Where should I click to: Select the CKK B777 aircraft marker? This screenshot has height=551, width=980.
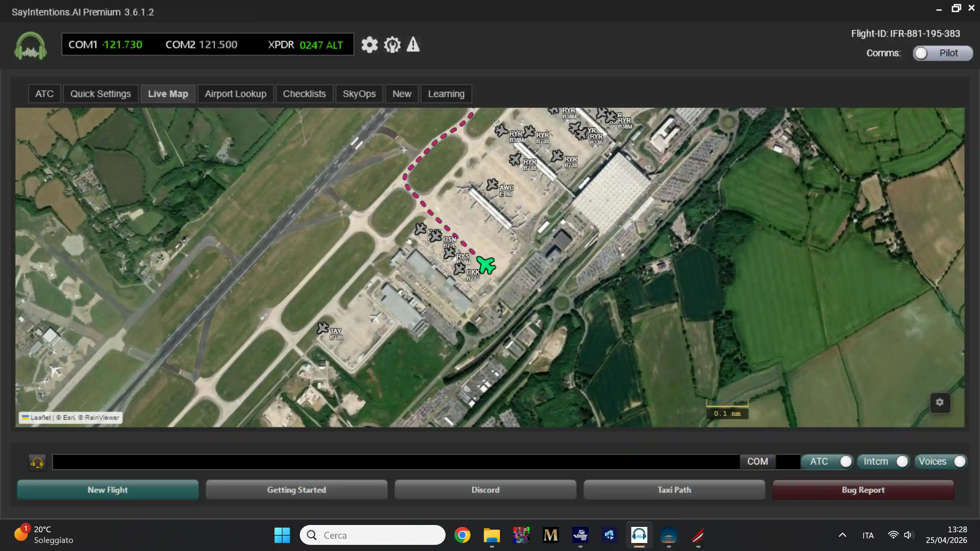459,269
